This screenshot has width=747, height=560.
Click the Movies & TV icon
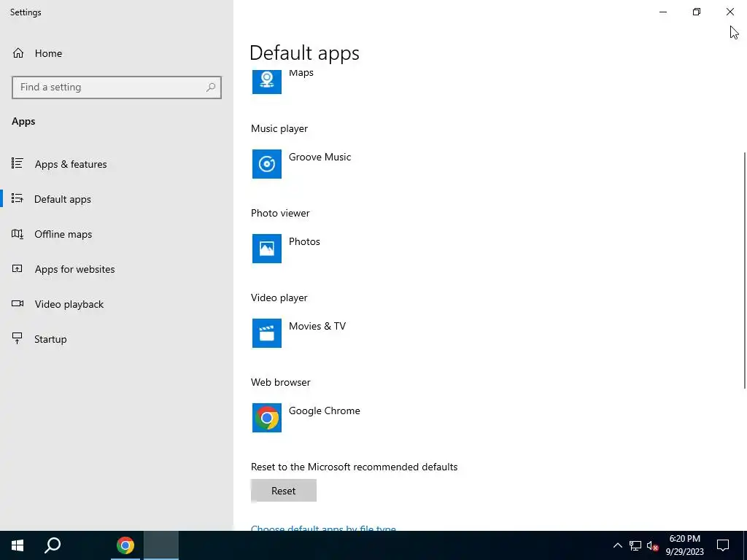267,332
